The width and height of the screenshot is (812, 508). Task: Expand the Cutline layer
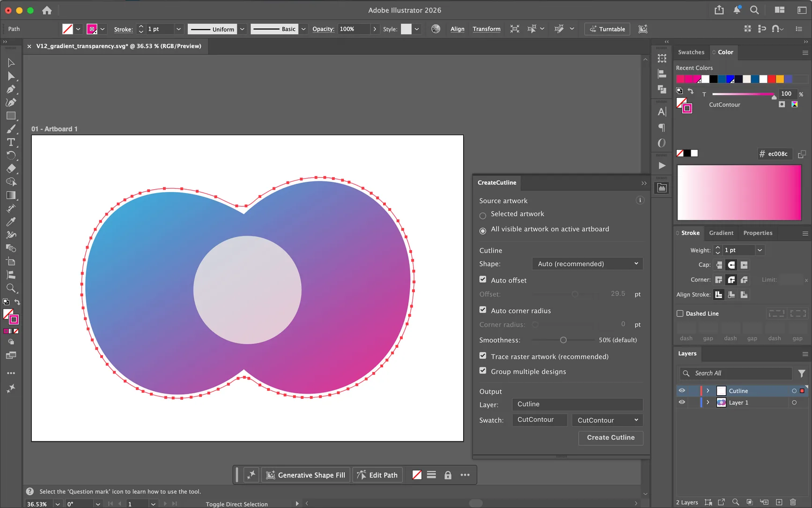tap(708, 390)
